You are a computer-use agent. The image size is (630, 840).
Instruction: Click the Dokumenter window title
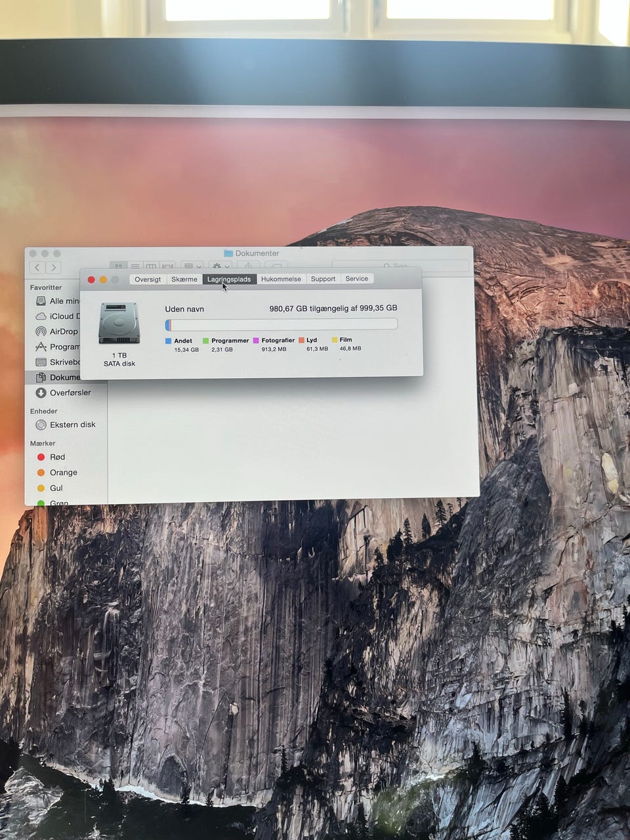pos(251,253)
